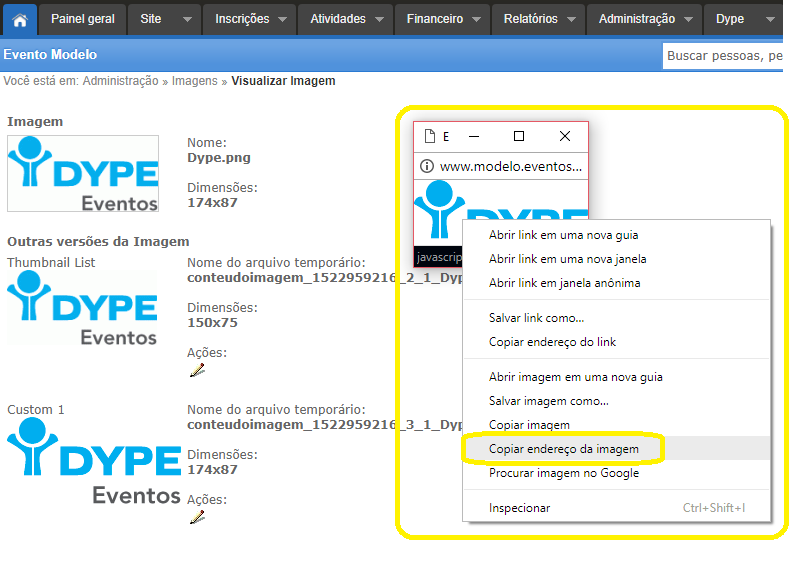Edit the Custom 1 version with pencil icon
Viewport: 806px width, 562px height.
[x=197, y=517]
